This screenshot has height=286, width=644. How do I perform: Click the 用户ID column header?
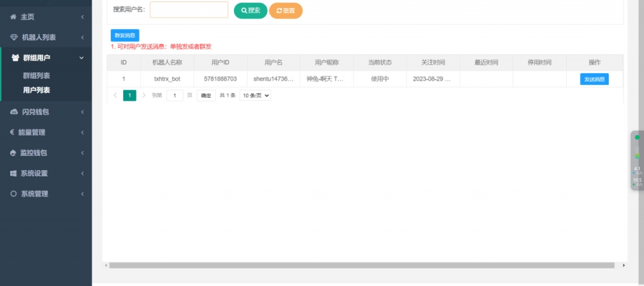click(221, 62)
